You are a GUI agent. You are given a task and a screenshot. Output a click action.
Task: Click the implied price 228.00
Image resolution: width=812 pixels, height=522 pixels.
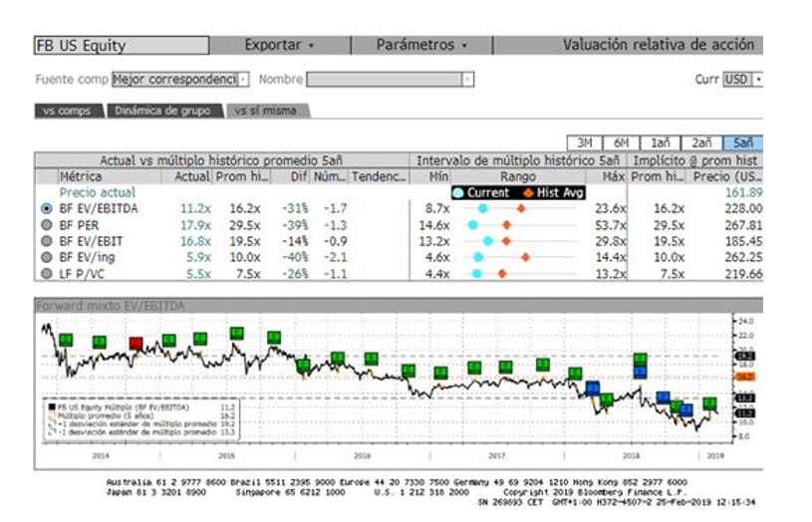743,208
